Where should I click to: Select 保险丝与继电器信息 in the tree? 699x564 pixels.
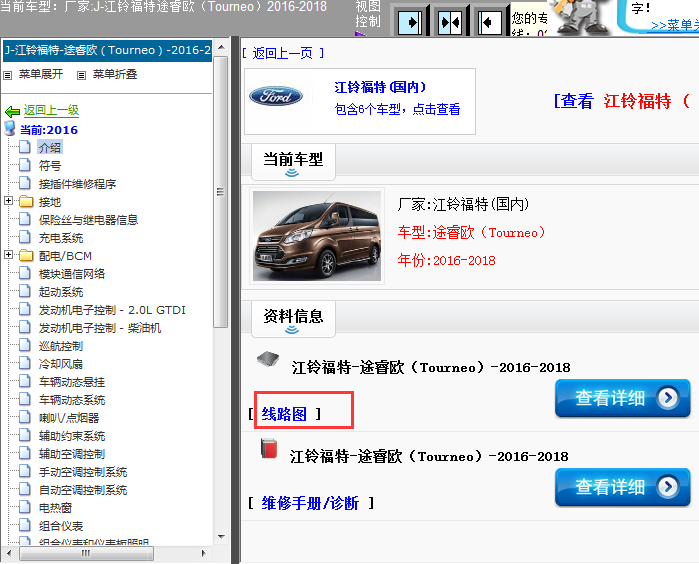click(x=88, y=220)
